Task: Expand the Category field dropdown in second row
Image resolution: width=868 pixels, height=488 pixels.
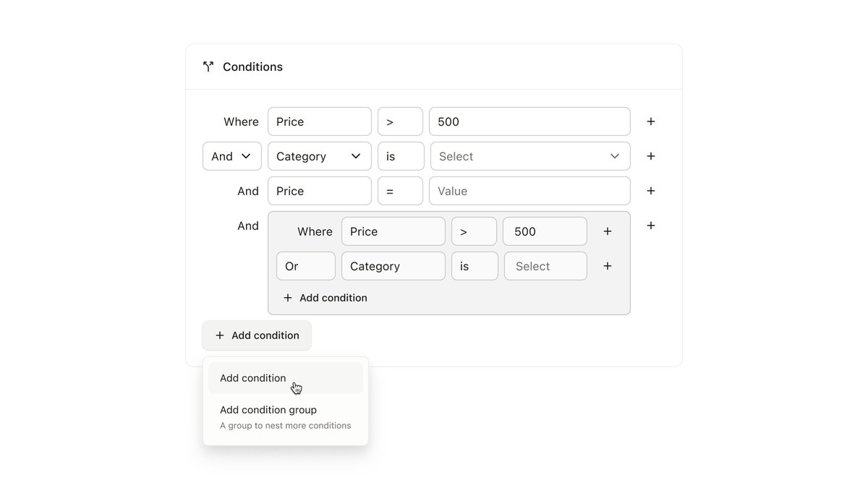Action: coord(319,156)
